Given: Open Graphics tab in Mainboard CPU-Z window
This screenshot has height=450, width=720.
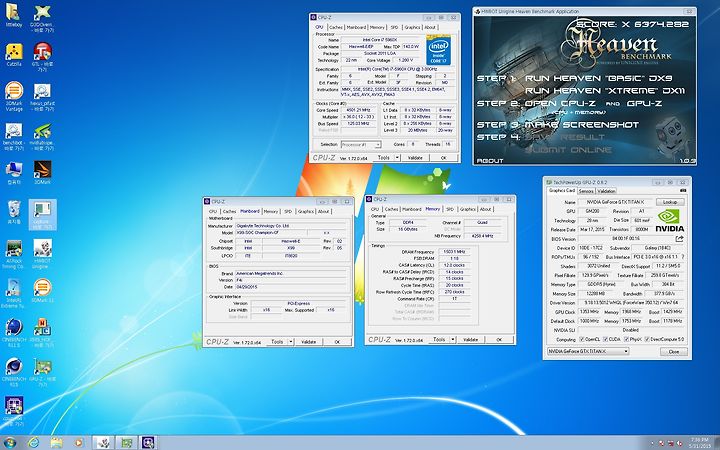Looking at the screenshot, I should pyautogui.click(x=306, y=212).
